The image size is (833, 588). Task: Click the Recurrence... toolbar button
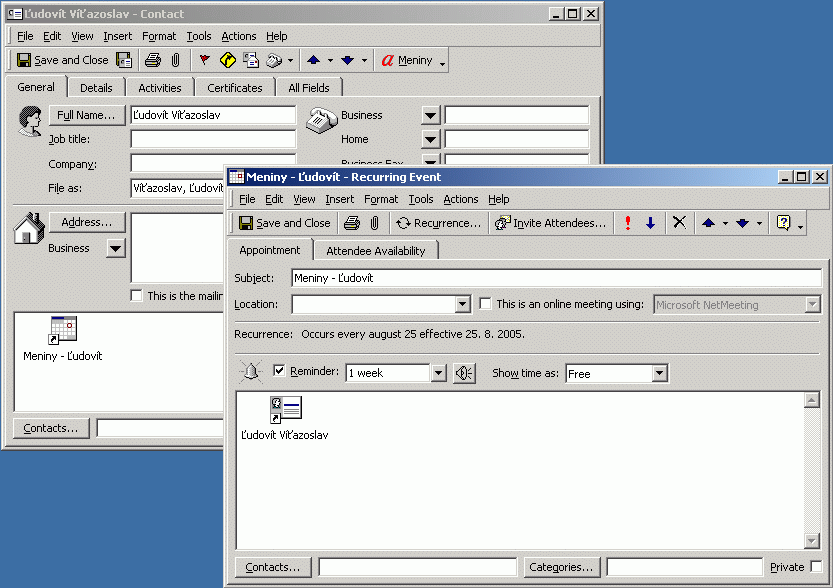pyautogui.click(x=439, y=223)
